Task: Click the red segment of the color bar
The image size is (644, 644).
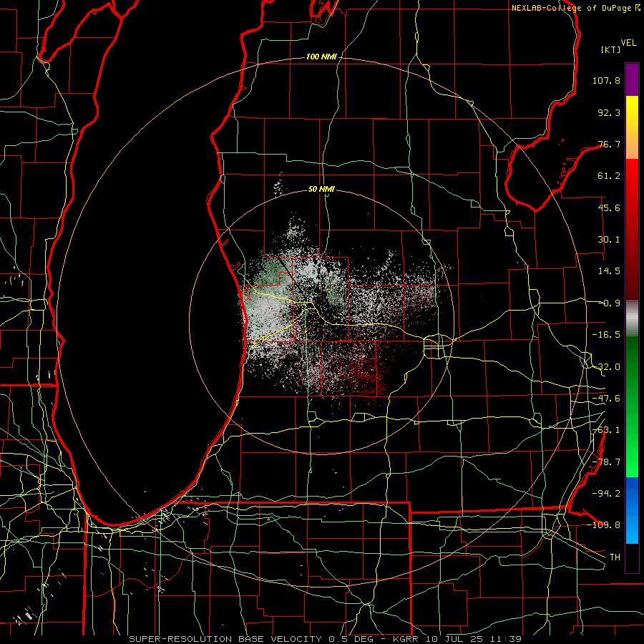Action: (x=632, y=229)
